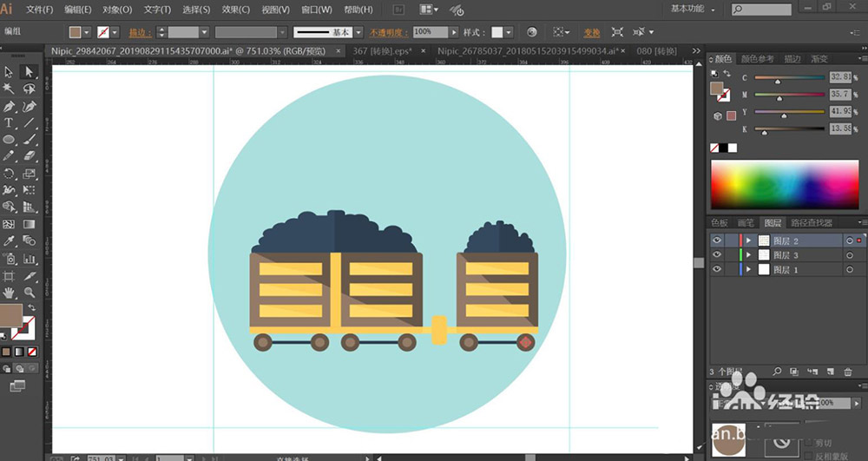Expand the 图层 2 layer contents
Viewport: 868px width, 461px height.
click(749, 240)
